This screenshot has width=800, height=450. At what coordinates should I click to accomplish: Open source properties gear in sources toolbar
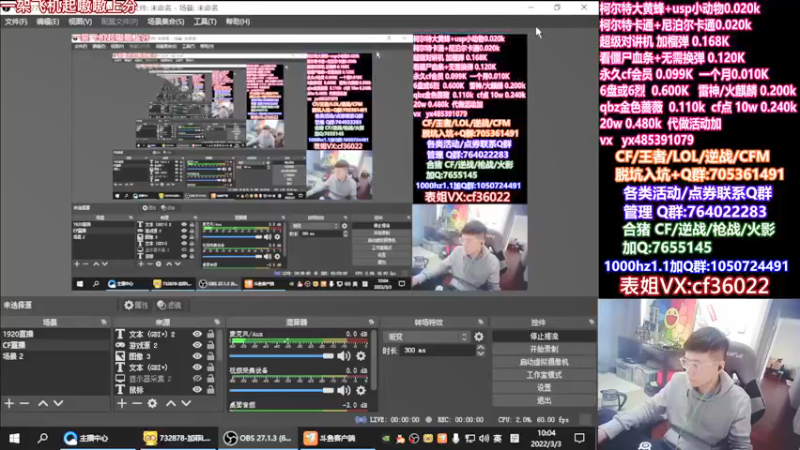pyautogui.click(x=153, y=404)
